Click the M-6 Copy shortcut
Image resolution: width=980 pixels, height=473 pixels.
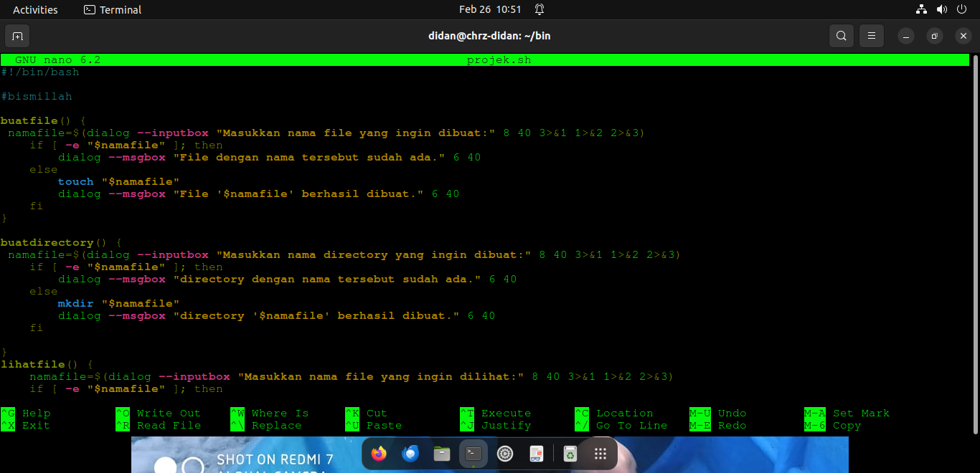[x=833, y=426]
